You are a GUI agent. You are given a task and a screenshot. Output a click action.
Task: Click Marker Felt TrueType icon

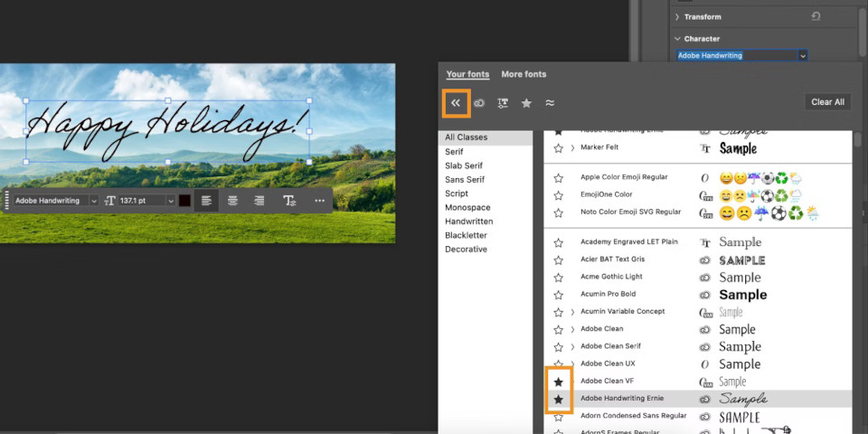pos(704,148)
